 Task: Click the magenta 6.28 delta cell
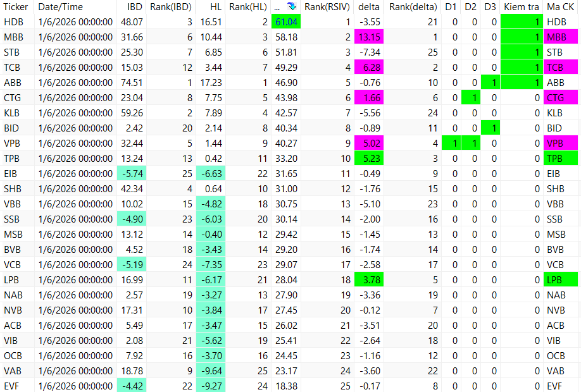(x=369, y=68)
